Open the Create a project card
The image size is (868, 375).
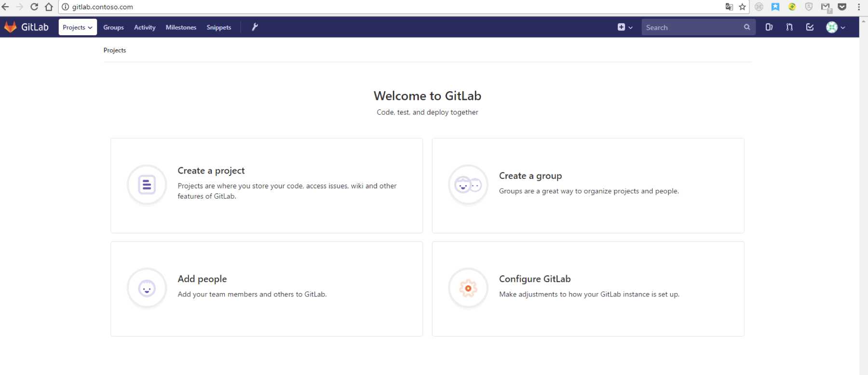267,186
